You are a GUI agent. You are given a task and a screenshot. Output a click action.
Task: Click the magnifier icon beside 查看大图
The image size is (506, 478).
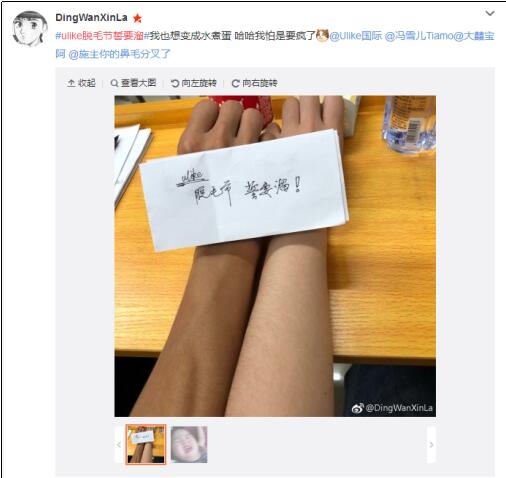(x=114, y=83)
